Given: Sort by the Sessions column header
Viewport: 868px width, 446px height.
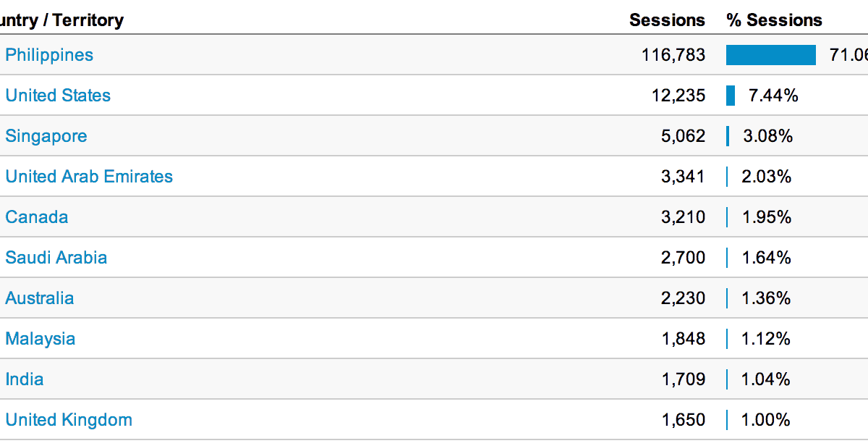Looking at the screenshot, I should [x=667, y=20].
